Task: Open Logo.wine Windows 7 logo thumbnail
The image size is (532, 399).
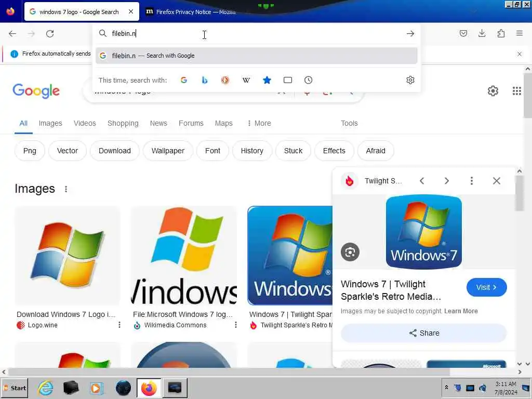Action: pos(68,256)
